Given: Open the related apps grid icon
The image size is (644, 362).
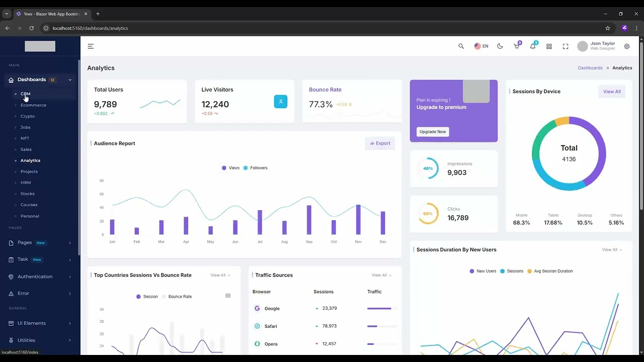Looking at the screenshot, I should [549, 46].
